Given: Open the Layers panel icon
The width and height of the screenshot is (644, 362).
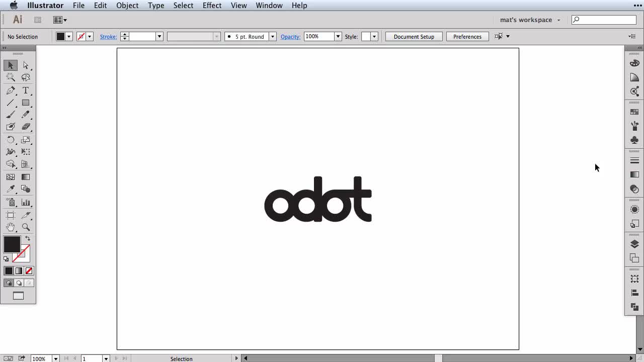Looking at the screenshot, I should point(634,244).
